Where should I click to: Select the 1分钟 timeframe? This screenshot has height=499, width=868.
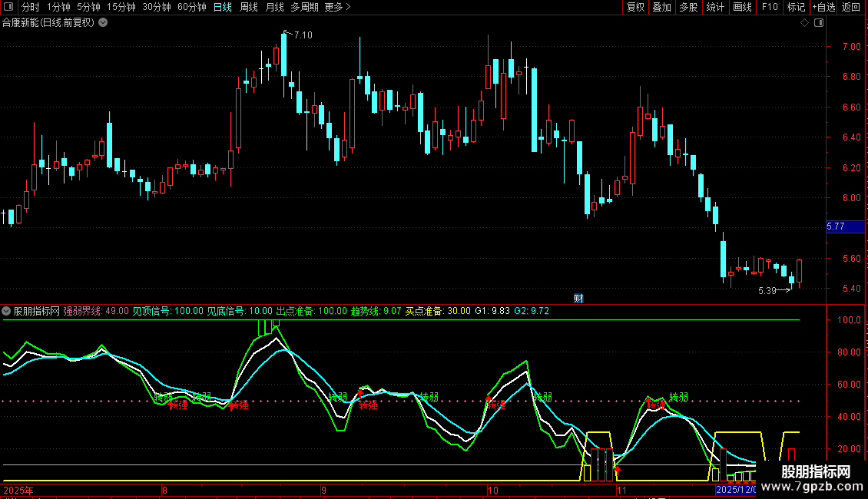pyautogui.click(x=58, y=7)
